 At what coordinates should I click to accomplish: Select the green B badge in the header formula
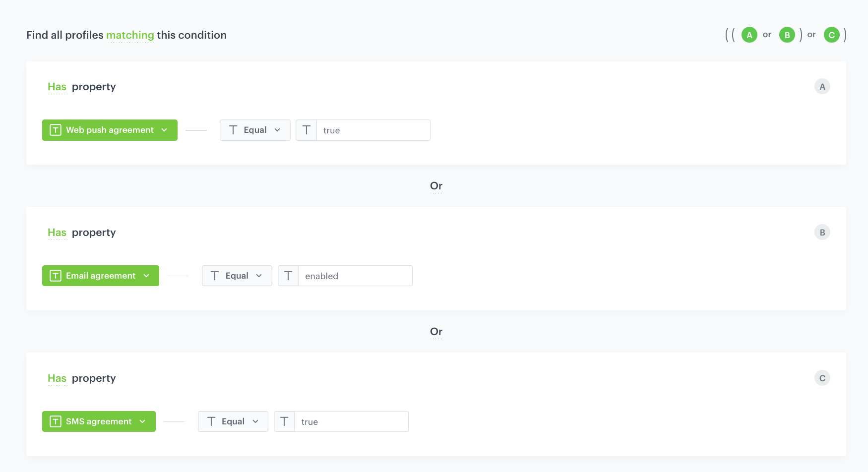pyautogui.click(x=787, y=35)
